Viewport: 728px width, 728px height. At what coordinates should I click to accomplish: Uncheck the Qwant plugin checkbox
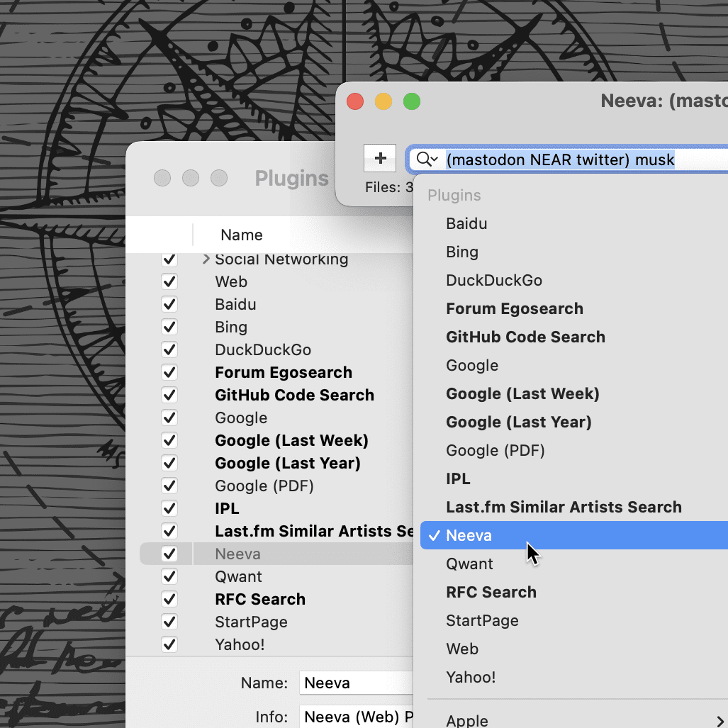169,576
